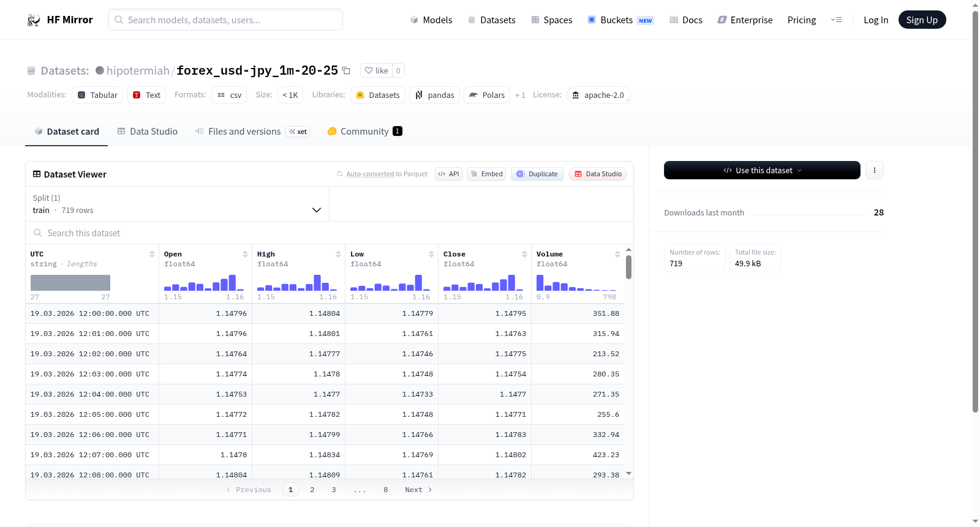Screen dimensions: 980x527
Task: Click the UTC lengths histogram bar
Action: [x=70, y=283]
